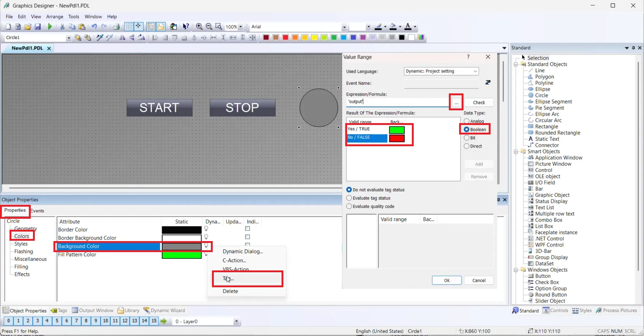Select the horizontal flip icon
Viewport: 644px width, 336px height.
pyautogui.click(x=122, y=37)
